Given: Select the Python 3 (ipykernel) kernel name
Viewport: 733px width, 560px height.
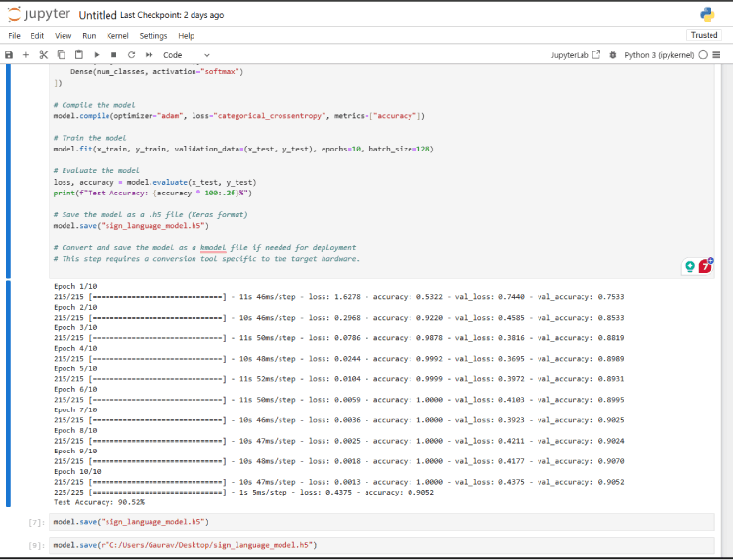Looking at the screenshot, I should point(660,55).
